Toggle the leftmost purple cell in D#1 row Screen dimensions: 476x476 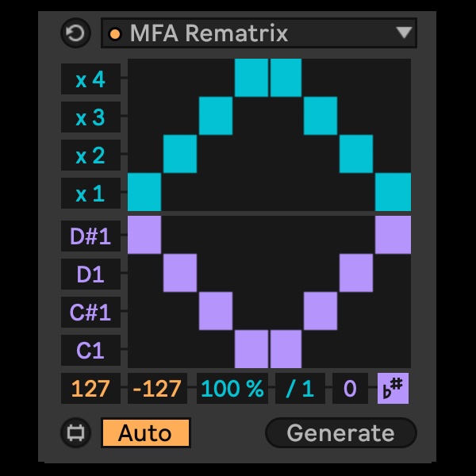[x=144, y=235]
